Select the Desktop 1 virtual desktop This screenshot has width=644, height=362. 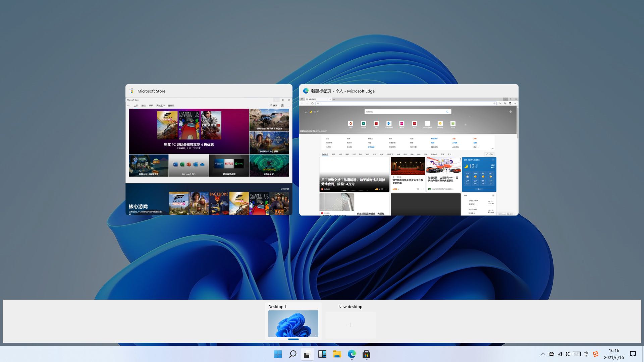point(293,323)
